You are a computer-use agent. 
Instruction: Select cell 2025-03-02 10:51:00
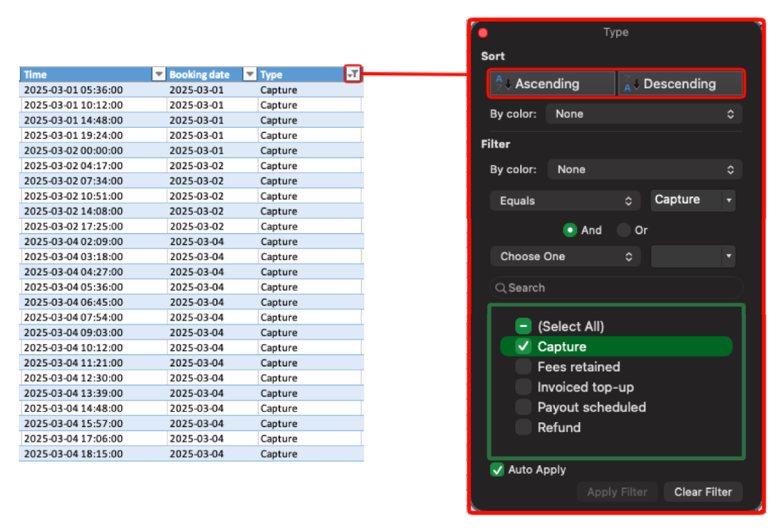click(x=93, y=196)
